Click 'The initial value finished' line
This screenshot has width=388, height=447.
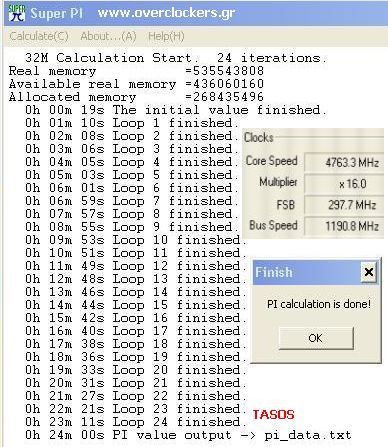click(x=175, y=110)
